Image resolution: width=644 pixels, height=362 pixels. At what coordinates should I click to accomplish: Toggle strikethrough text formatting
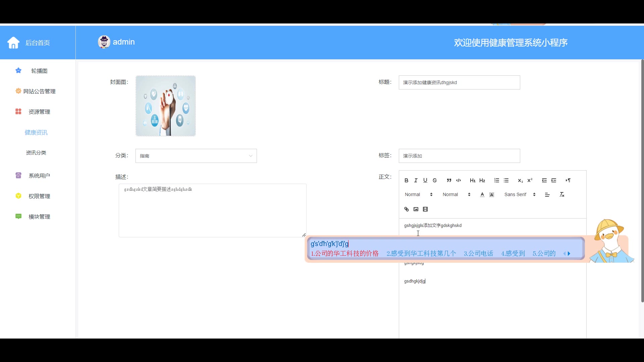[435, 180]
